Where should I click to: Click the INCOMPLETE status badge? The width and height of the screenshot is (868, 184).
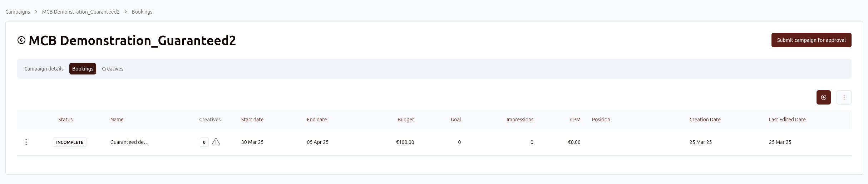click(x=70, y=142)
